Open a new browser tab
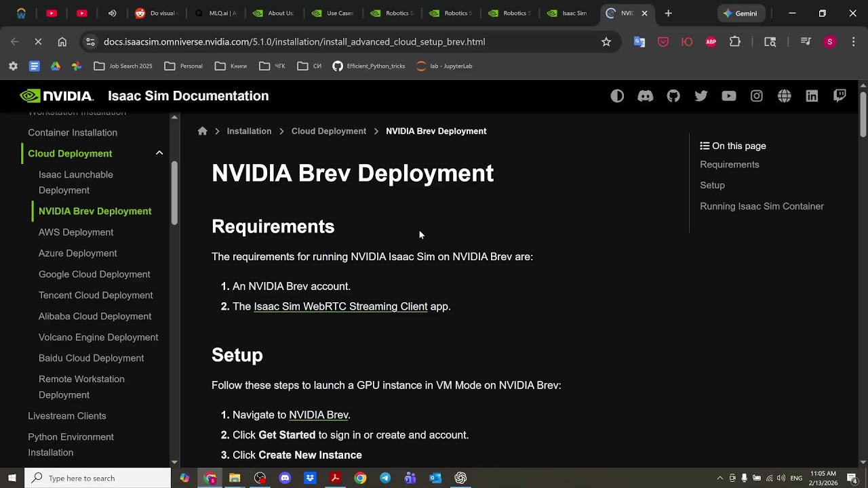Screen dimensions: 868x488 (668, 13)
